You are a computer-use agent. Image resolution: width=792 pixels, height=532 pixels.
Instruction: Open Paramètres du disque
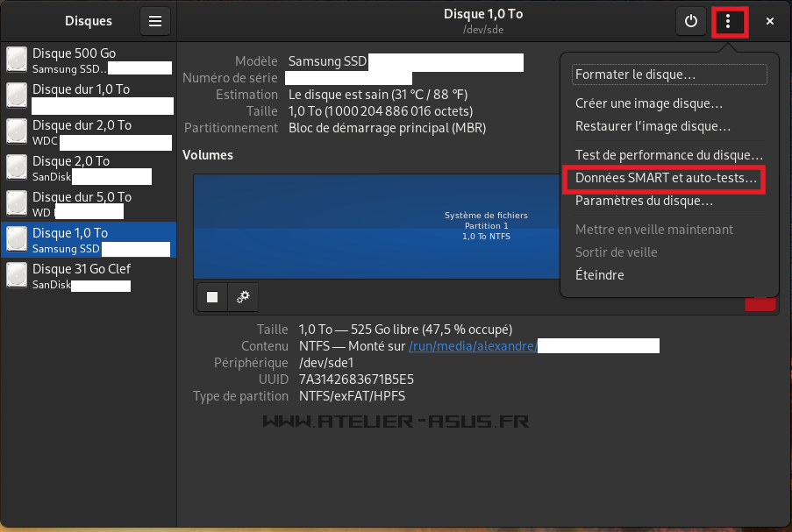point(644,201)
